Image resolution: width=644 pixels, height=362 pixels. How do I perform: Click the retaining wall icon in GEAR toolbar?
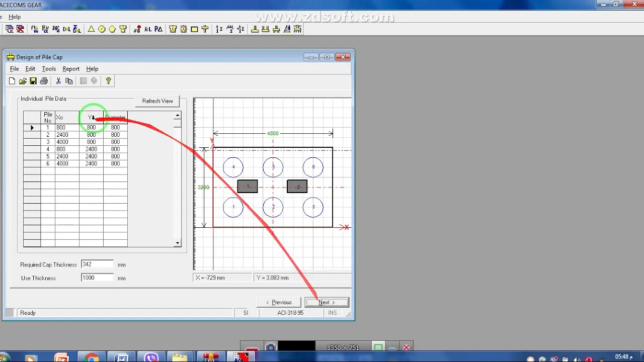click(x=287, y=29)
